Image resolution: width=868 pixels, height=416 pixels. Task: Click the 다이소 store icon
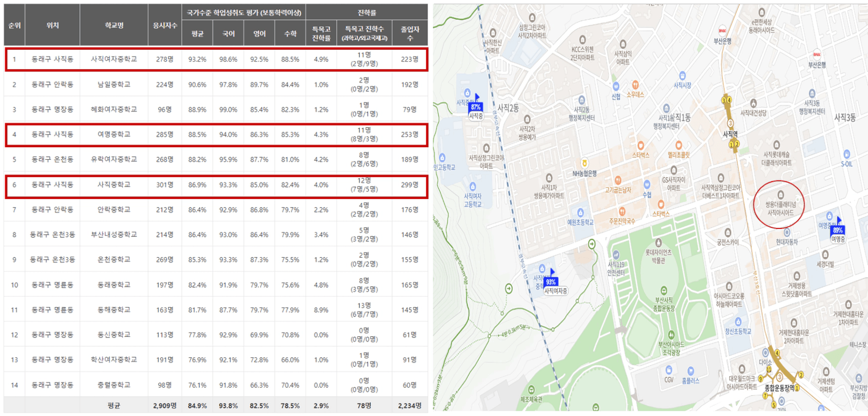(x=765, y=353)
